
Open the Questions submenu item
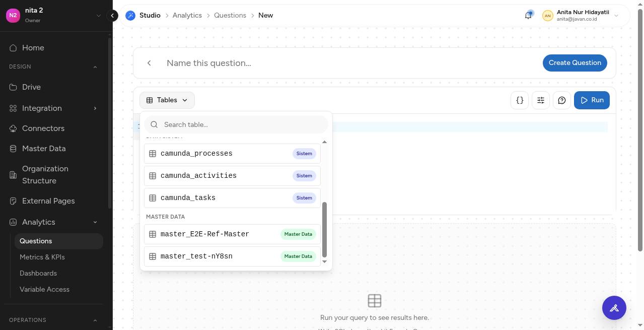(x=59, y=241)
